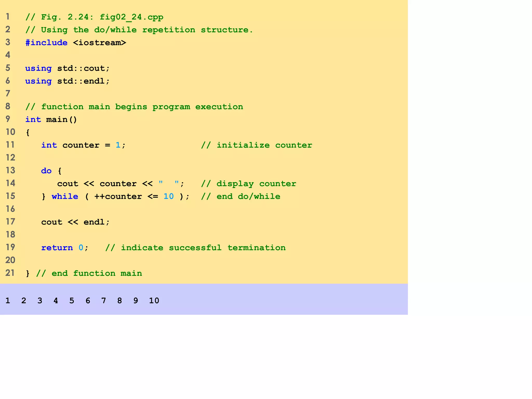The image size is (532, 399).
Task: Select the '// display counter' comment
Action: (249, 184)
